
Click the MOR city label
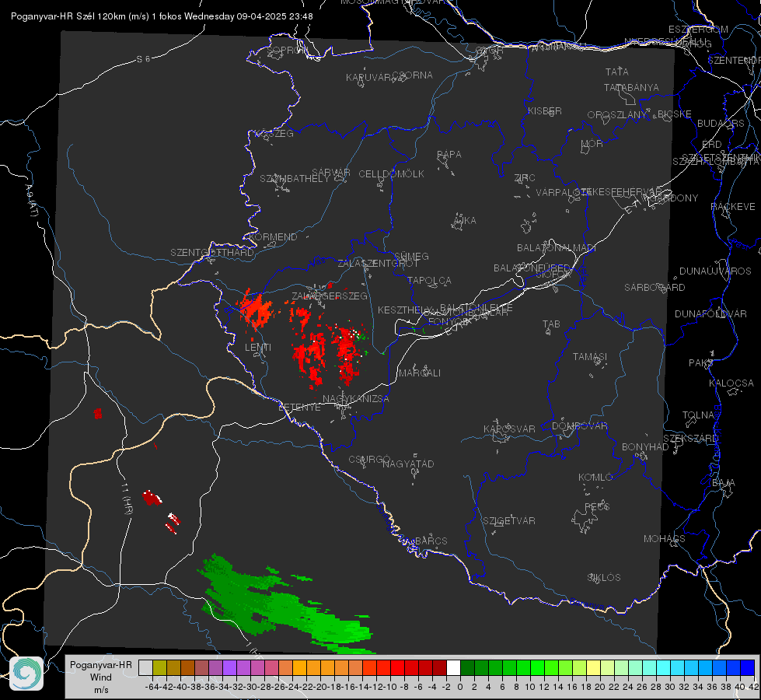point(592,143)
